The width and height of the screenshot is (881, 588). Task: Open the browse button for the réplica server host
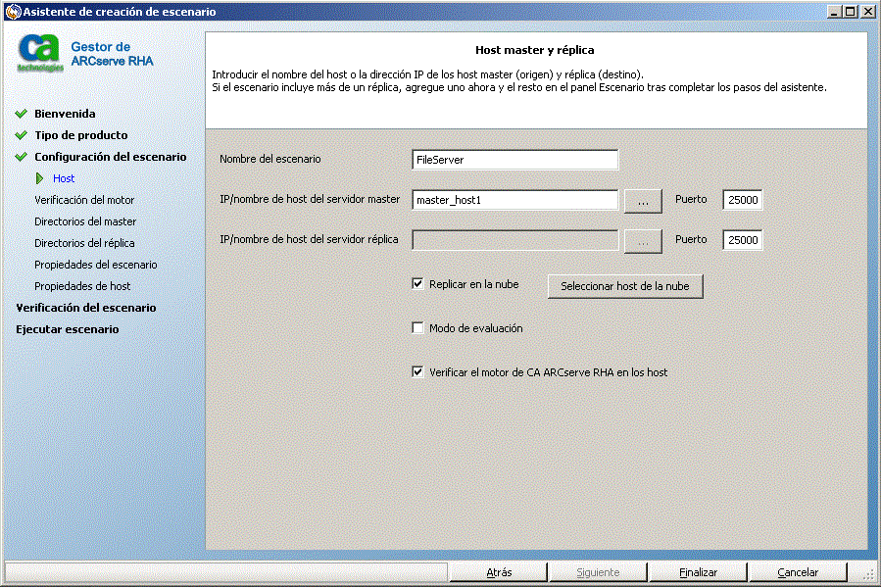coord(642,239)
